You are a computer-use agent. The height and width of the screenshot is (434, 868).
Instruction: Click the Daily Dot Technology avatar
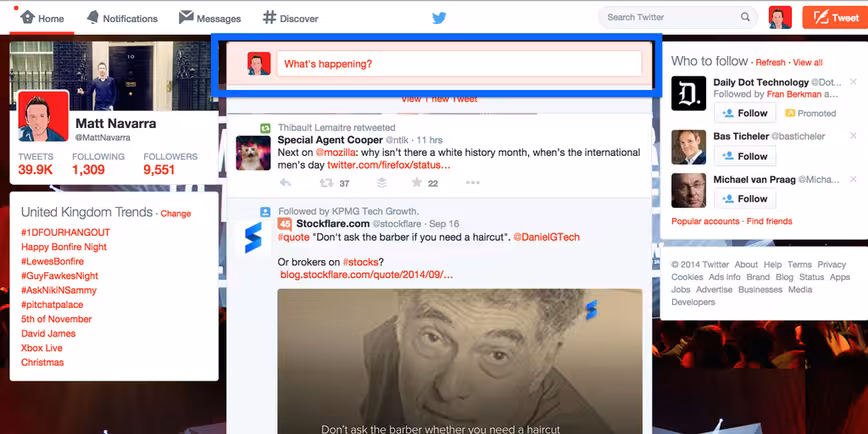(x=689, y=93)
